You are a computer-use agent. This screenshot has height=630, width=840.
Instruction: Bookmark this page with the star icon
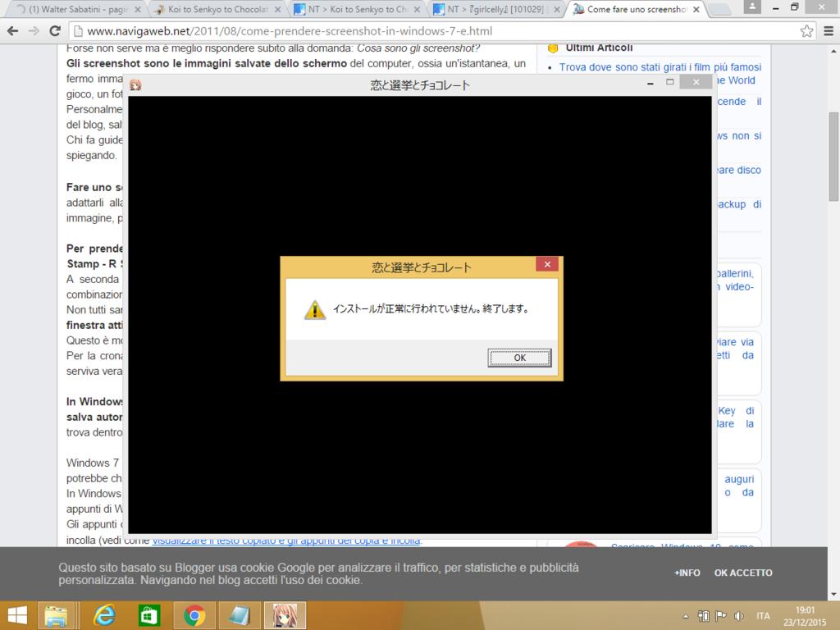(x=806, y=31)
